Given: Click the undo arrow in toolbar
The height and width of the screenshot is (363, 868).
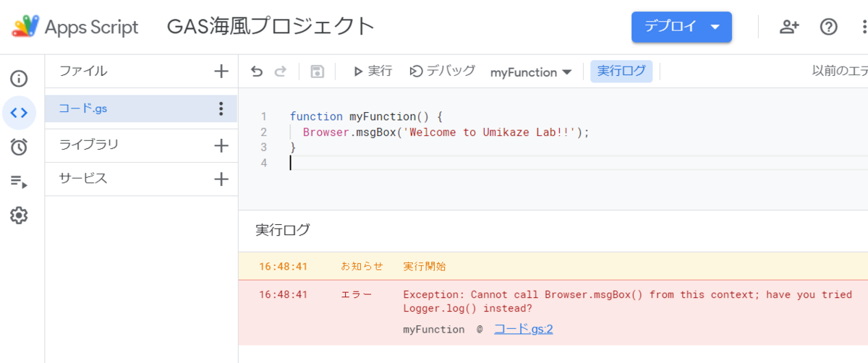Looking at the screenshot, I should (257, 71).
